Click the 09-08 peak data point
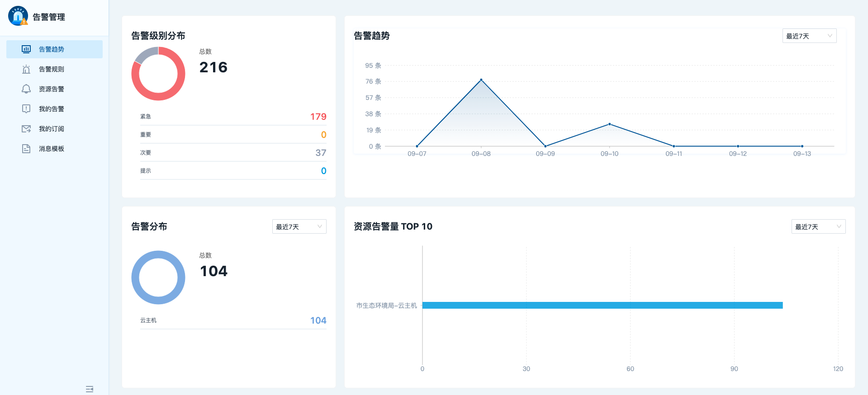The width and height of the screenshot is (868, 395). (x=481, y=80)
